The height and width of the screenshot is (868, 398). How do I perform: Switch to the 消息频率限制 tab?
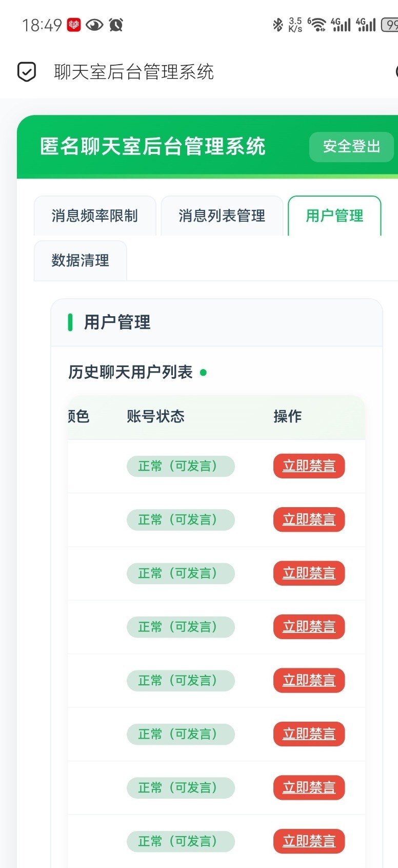pos(95,216)
